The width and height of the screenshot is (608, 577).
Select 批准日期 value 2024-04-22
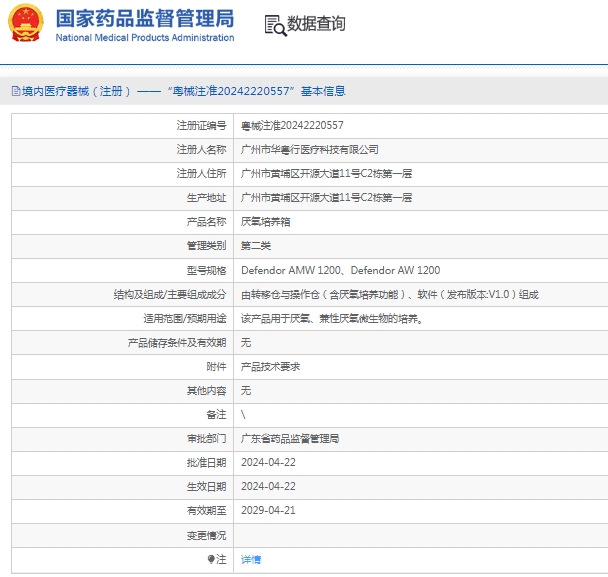(x=268, y=463)
